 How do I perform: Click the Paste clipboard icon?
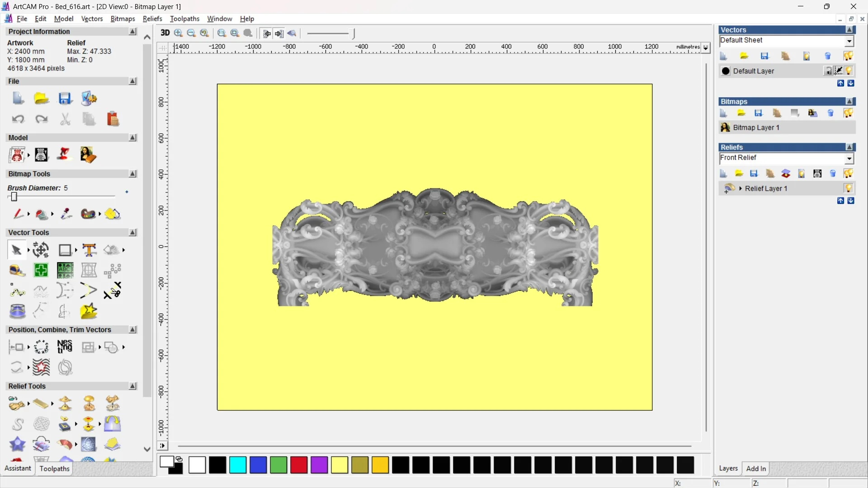[x=113, y=119]
